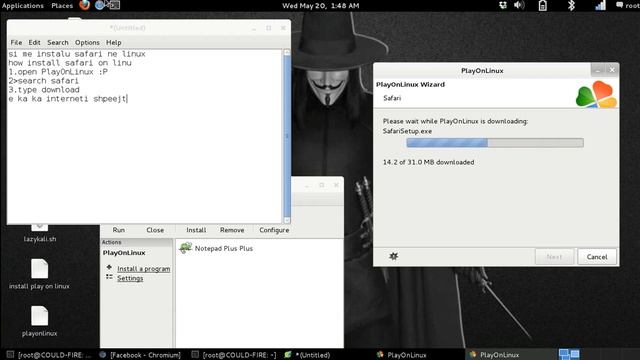The image size is (640, 360).
Task: Open the Bluetooth indicator menu
Action: (571, 5)
